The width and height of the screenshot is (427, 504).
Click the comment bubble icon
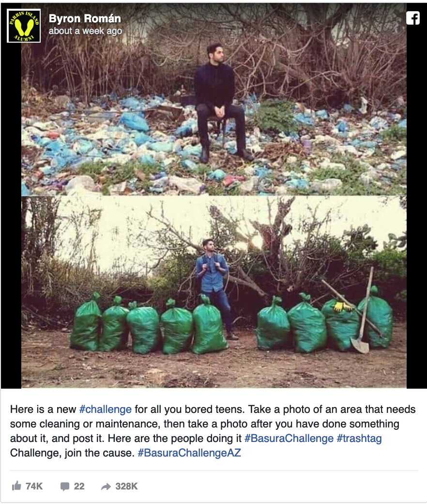click(x=65, y=487)
